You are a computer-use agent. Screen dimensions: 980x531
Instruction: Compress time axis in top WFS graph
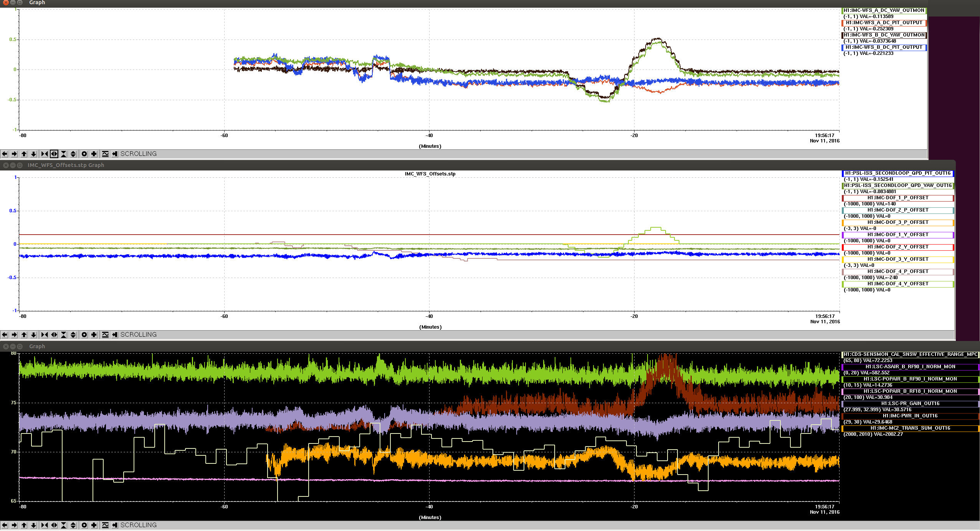pos(45,154)
